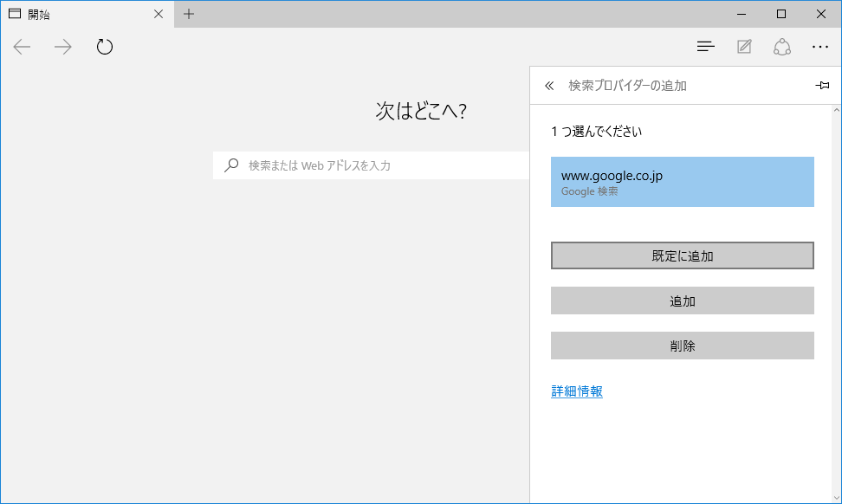The width and height of the screenshot is (842, 504).
Task: Close the 開始 tab
Action: 158,14
